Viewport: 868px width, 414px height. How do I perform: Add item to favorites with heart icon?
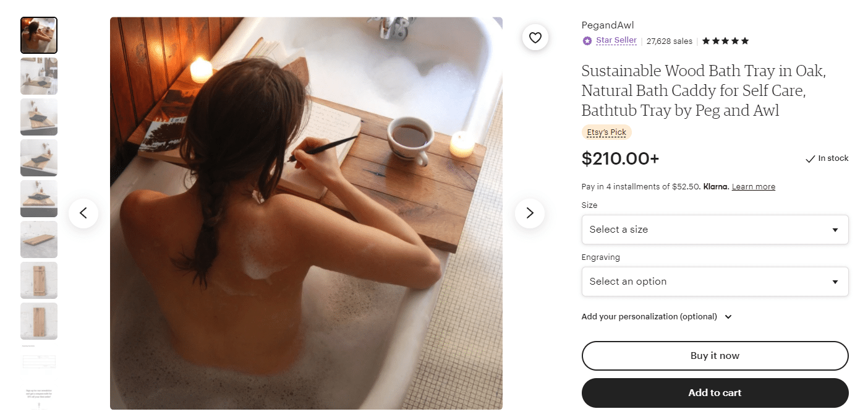click(x=535, y=38)
